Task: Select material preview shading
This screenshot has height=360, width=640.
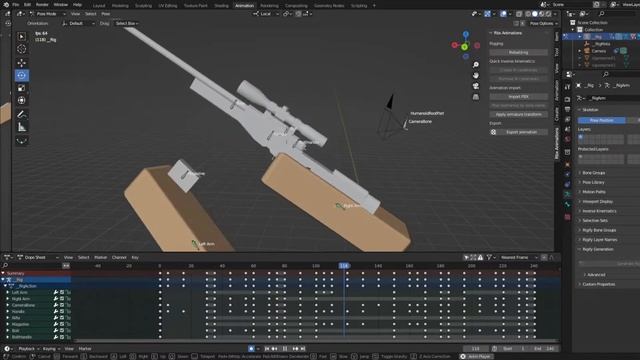Action: point(542,14)
